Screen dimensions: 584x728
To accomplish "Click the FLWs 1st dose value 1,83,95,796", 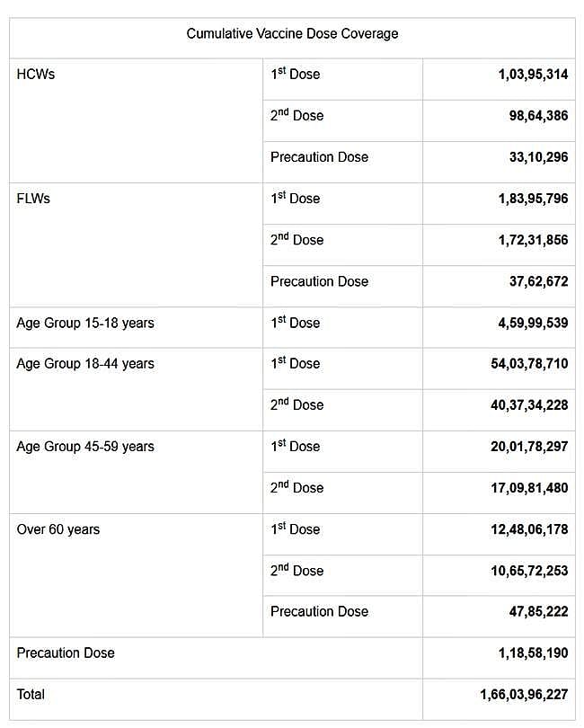I will pyautogui.click(x=533, y=199).
